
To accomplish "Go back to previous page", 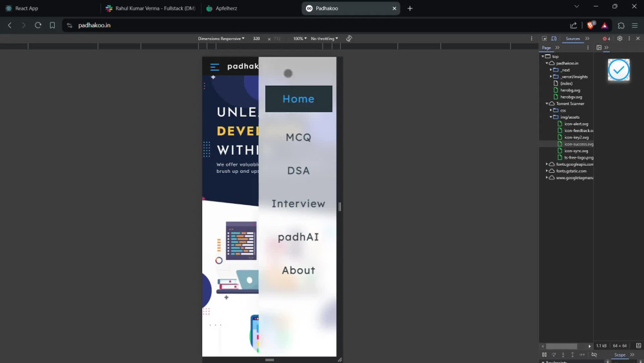I will (x=10, y=25).
